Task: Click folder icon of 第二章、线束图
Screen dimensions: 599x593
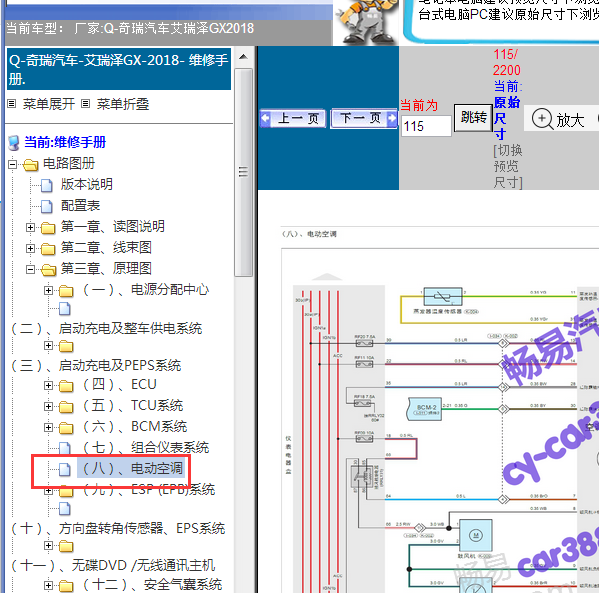Action: (48, 249)
